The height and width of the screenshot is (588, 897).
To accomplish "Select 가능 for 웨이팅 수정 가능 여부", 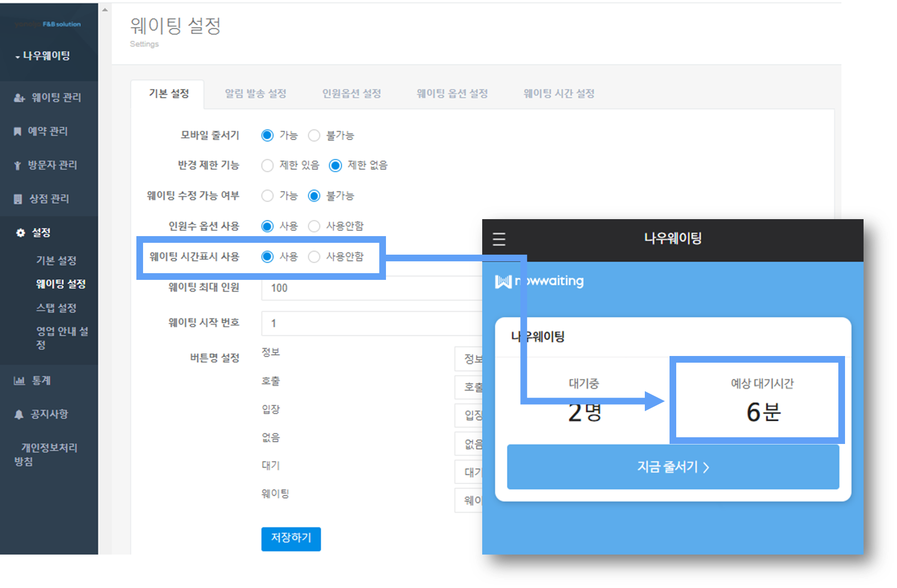I will coord(267,195).
